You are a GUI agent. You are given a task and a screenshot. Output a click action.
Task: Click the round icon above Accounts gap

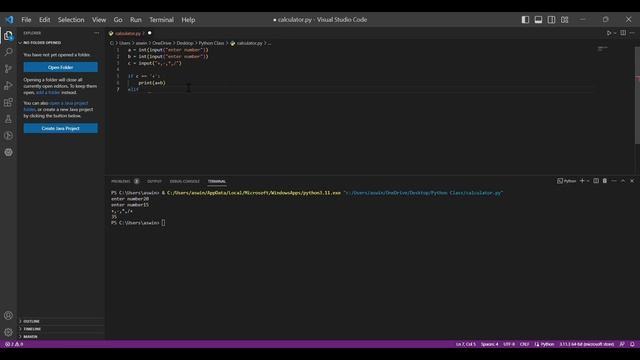click(8, 152)
